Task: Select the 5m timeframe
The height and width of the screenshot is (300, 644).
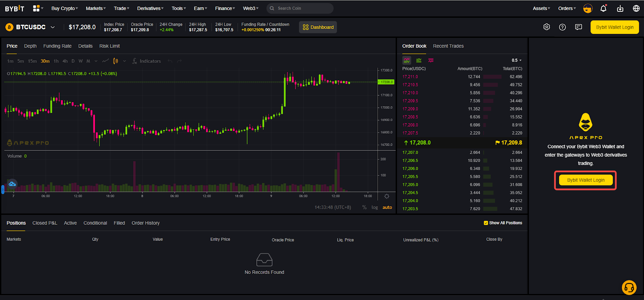Action: coord(21,61)
